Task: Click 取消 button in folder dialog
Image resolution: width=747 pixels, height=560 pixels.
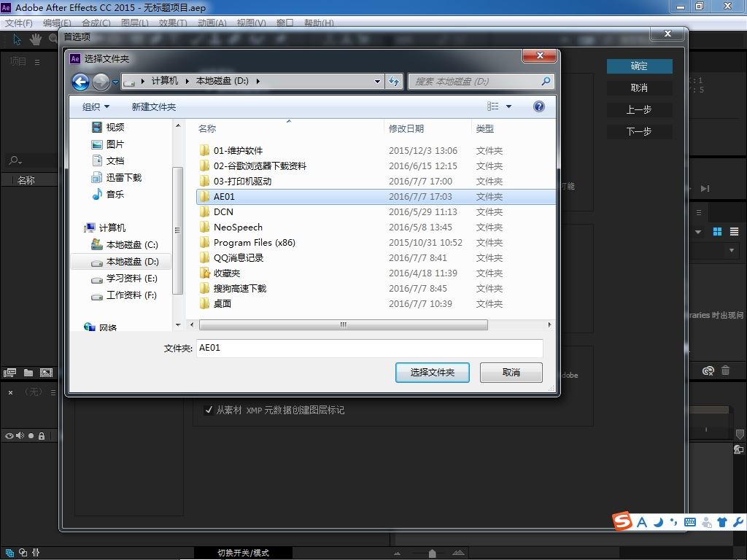Action: [511, 373]
